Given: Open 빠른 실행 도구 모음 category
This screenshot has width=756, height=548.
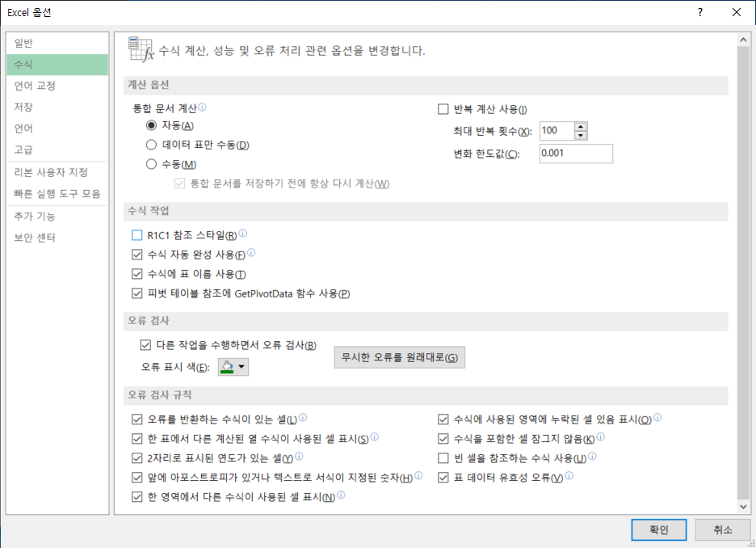Looking at the screenshot, I should click(57, 194).
